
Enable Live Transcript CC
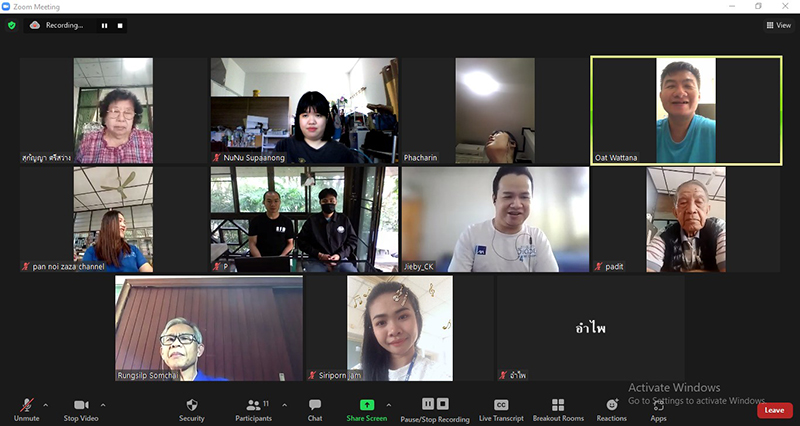(501, 410)
